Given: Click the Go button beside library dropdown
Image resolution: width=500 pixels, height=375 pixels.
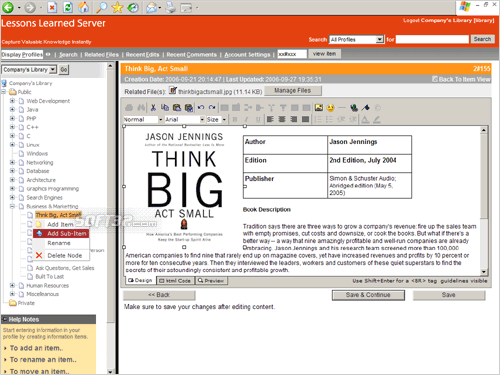Looking at the screenshot, I should [x=64, y=70].
